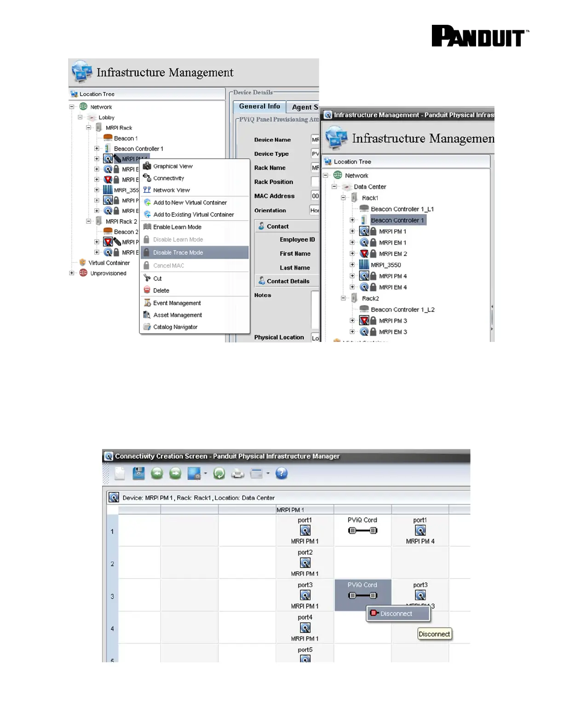563x728 pixels.
Task: Select Add to Existing Virtual Container
Action: (x=194, y=214)
